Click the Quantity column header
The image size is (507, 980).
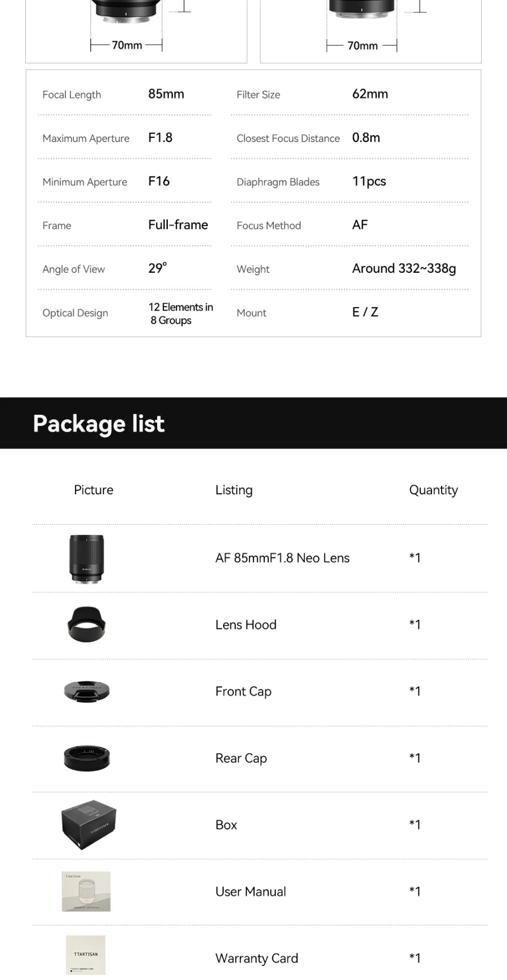pos(433,490)
